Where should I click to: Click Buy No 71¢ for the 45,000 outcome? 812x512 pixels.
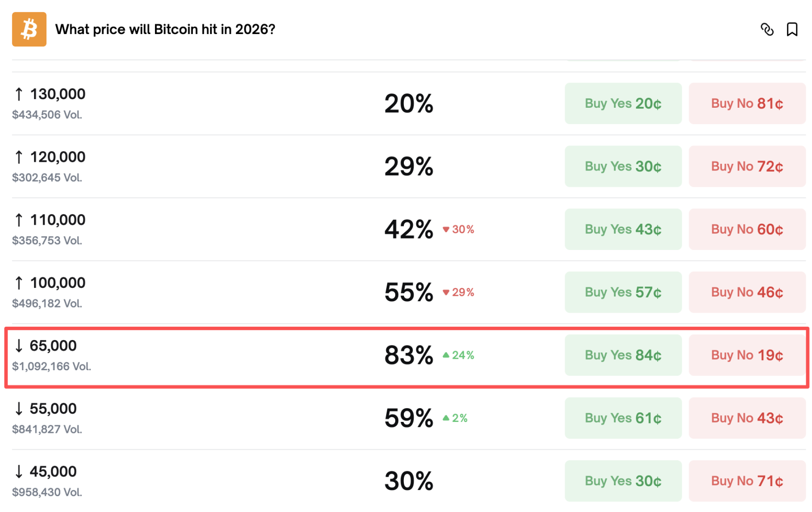coord(746,481)
